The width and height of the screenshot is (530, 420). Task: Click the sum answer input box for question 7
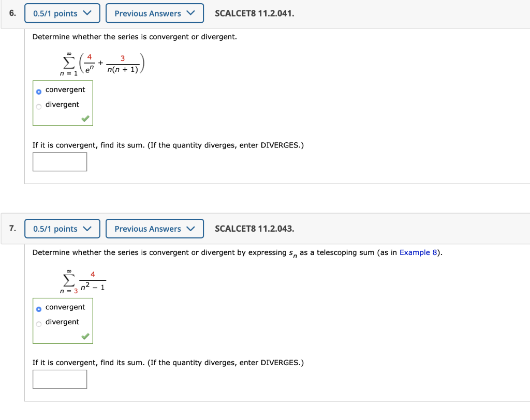click(x=60, y=379)
